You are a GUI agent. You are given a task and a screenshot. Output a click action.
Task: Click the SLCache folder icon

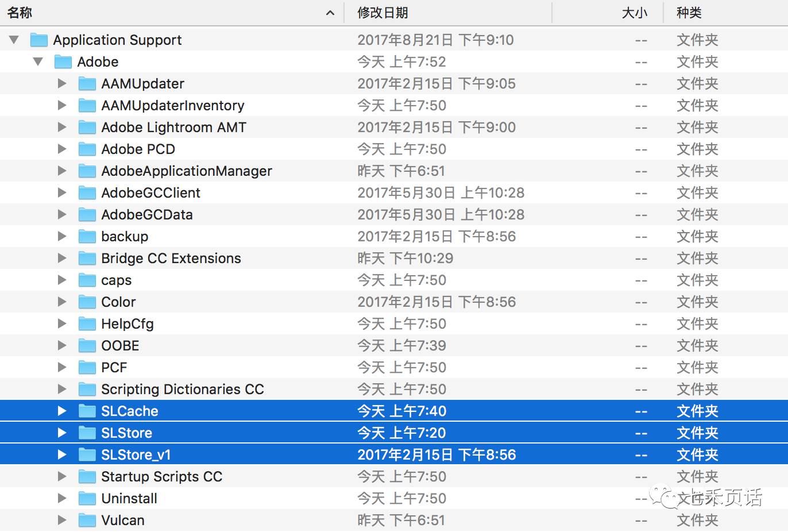pyautogui.click(x=87, y=411)
